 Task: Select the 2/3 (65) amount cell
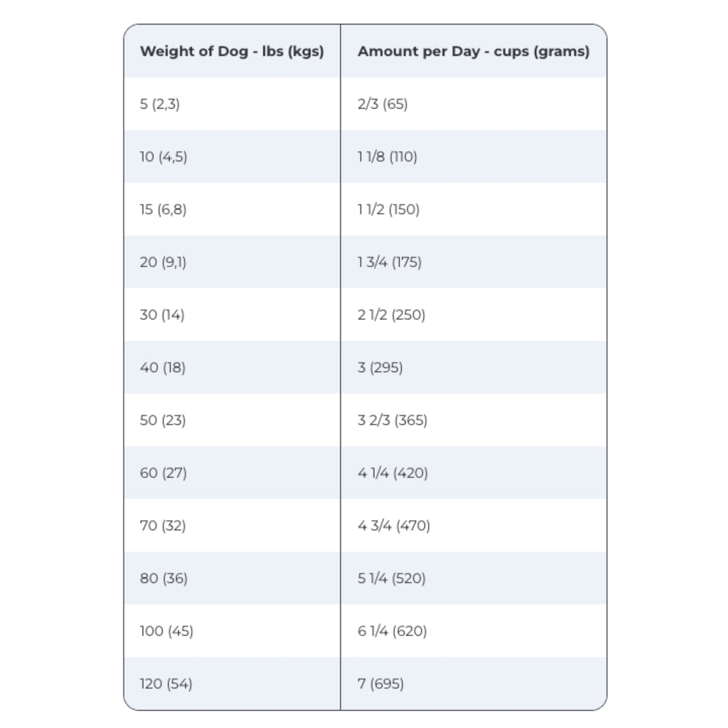click(383, 104)
